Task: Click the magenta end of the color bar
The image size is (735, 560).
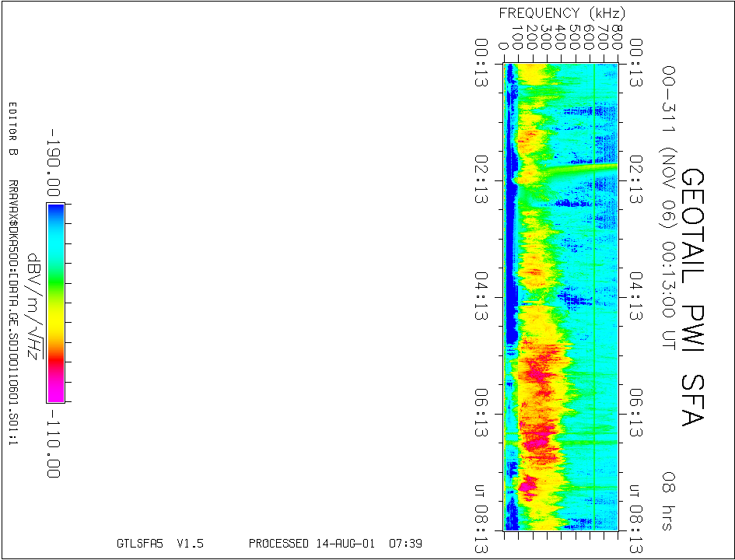Action: 55,390
